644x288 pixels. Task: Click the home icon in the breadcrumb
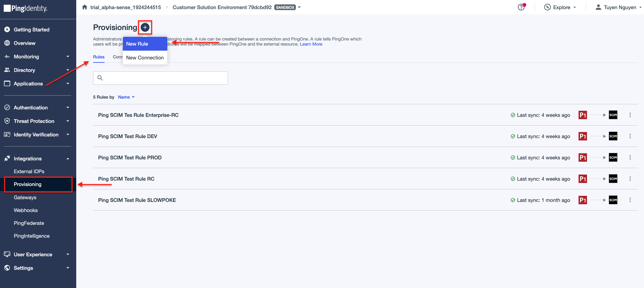coord(85,7)
